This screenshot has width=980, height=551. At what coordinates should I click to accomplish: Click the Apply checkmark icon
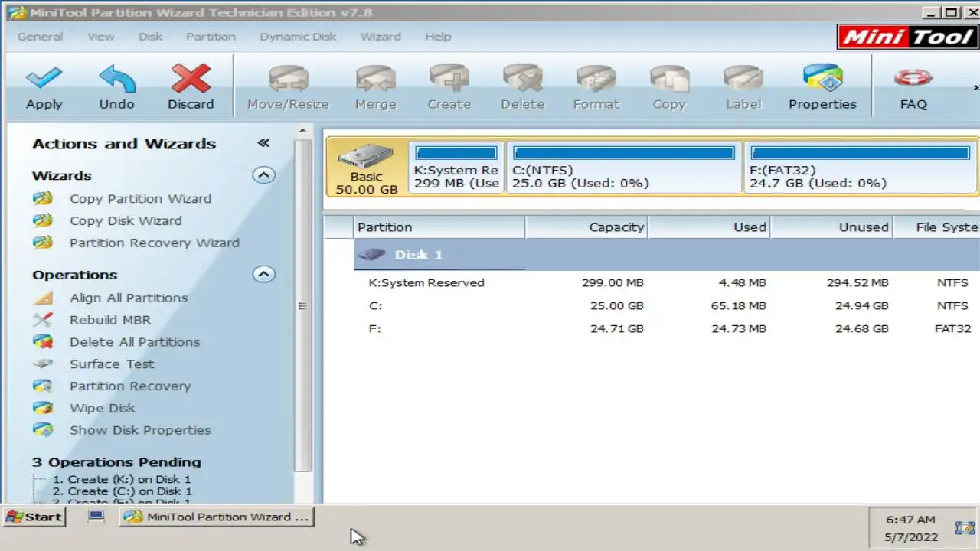pos(44,78)
